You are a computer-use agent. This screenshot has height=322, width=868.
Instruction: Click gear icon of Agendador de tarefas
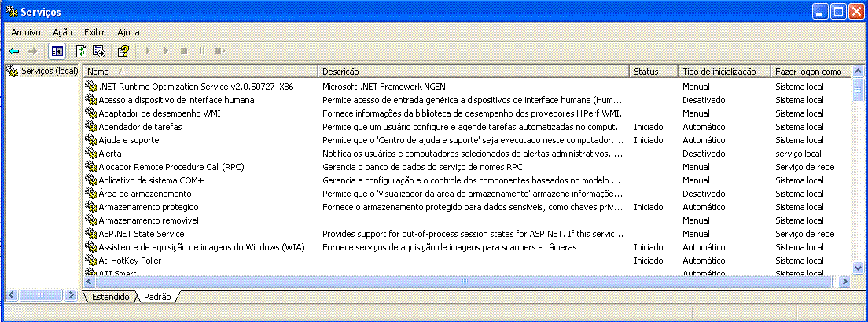click(90, 127)
